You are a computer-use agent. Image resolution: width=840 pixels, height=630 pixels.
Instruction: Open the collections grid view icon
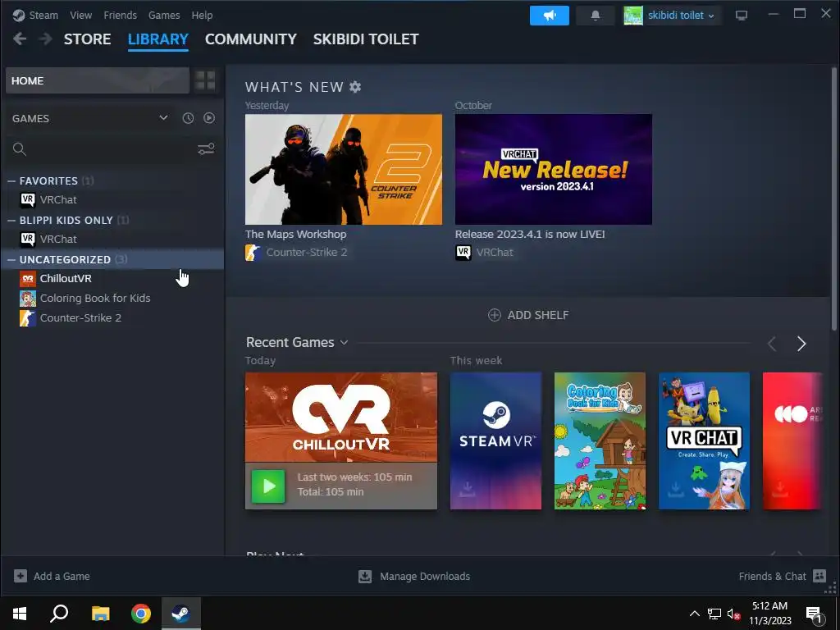click(205, 80)
